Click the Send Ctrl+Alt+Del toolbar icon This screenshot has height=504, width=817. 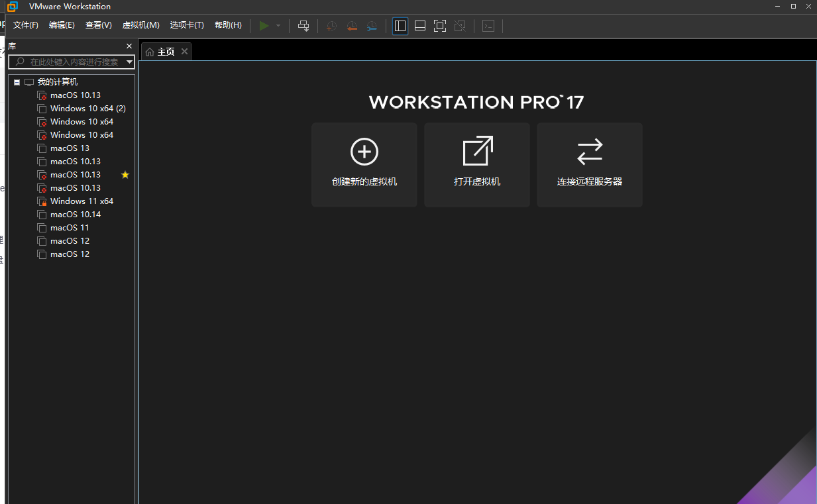pos(303,26)
